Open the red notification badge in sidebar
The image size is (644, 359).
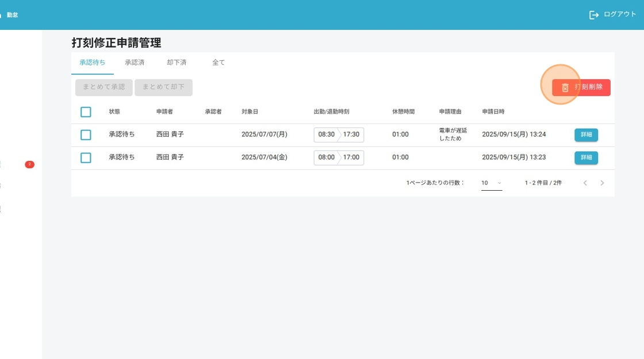(x=29, y=164)
